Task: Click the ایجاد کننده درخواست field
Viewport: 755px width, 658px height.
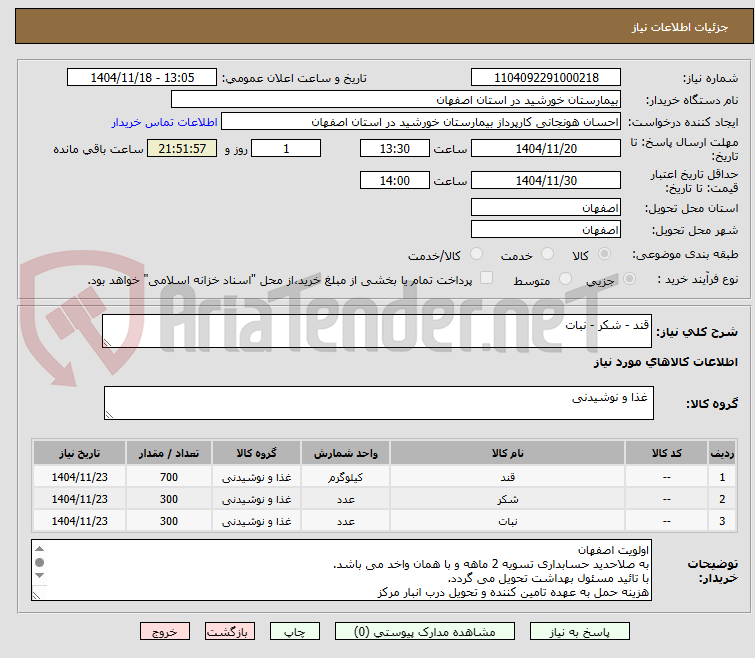Action: click(421, 122)
